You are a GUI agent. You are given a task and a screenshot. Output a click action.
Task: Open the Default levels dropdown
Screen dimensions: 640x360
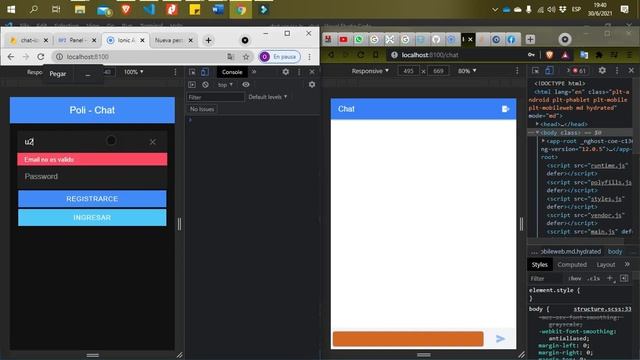click(267, 97)
